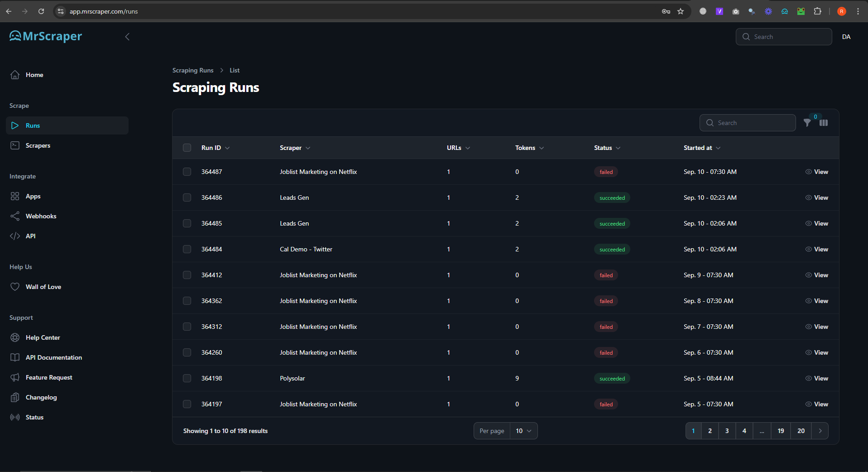The width and height of the screenshot is (868, 472).
Task: Open Webhooks in the sidebar
Action: pos(67,216)
